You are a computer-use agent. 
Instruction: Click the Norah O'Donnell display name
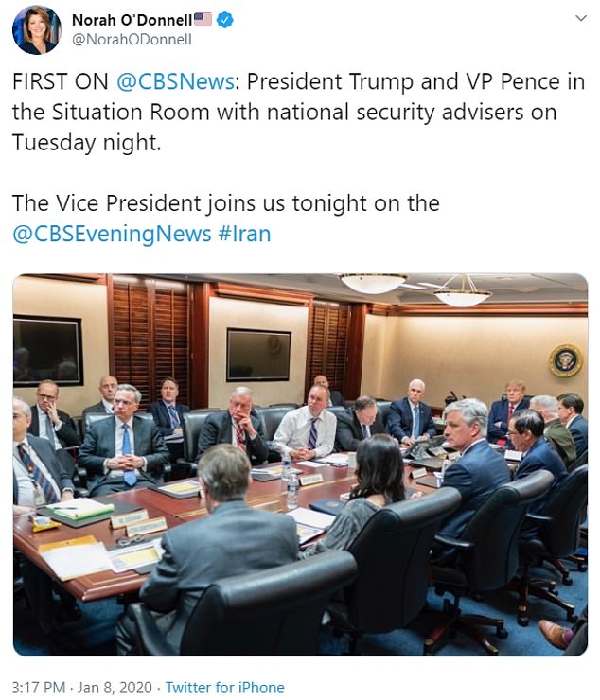[132, 20]
